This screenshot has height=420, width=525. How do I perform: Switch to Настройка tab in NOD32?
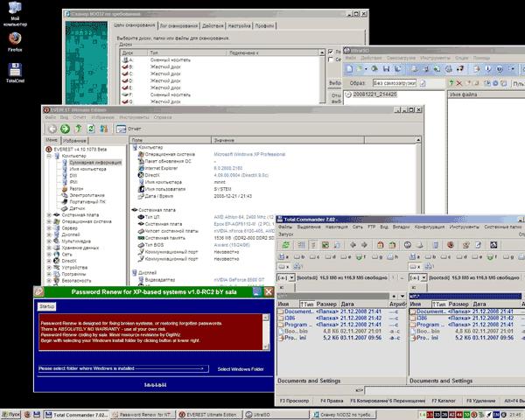point(240,25)
